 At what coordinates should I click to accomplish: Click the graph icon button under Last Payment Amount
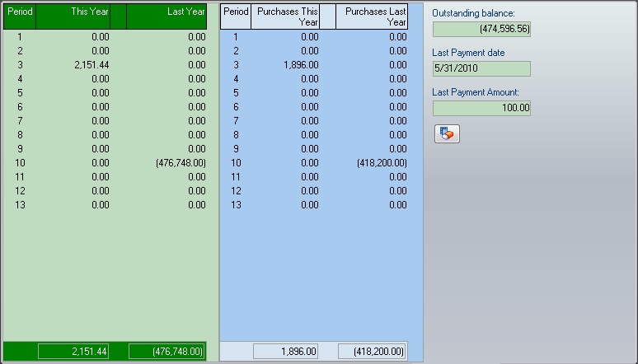tap(447, 133)
